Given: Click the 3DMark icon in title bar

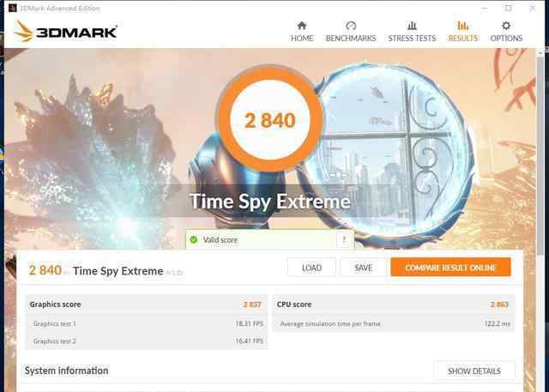Looking at the screenshot, I should point(13,8).
